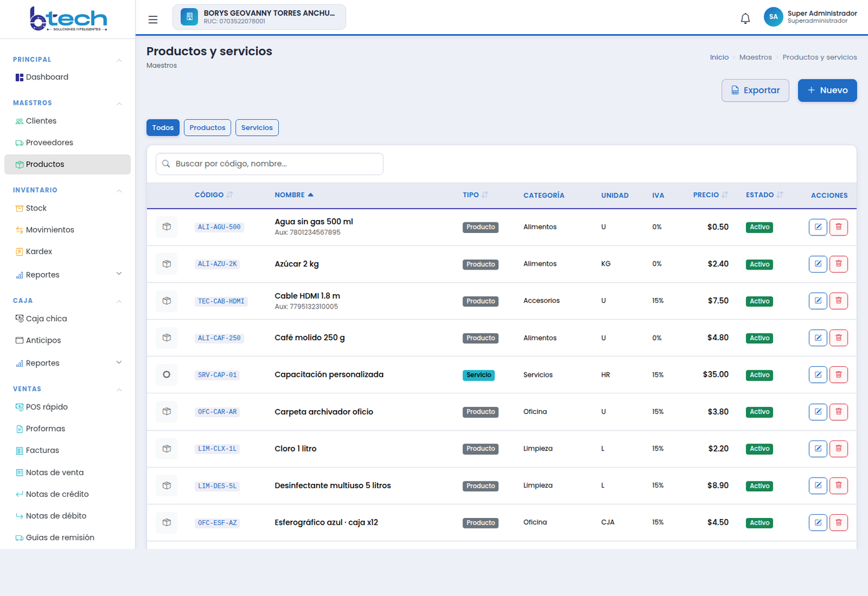868x596 pixels.
Task: Click the Exportar button
Action: (755, 90)
